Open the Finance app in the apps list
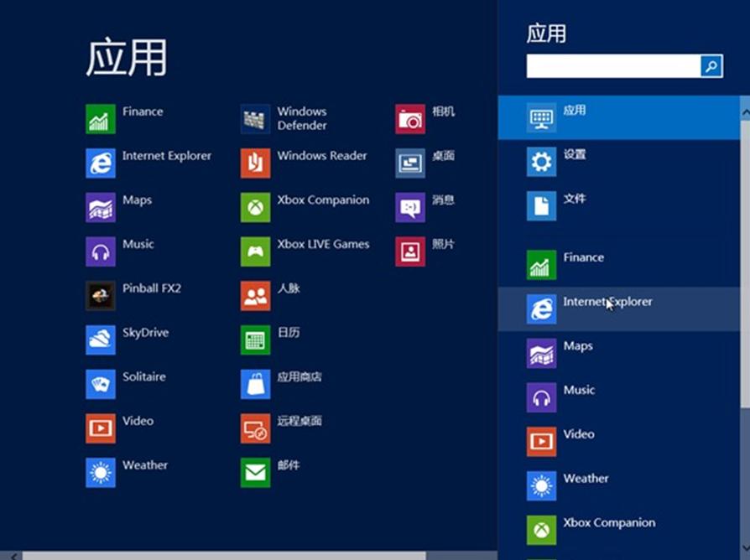 [x=101, y=119]
